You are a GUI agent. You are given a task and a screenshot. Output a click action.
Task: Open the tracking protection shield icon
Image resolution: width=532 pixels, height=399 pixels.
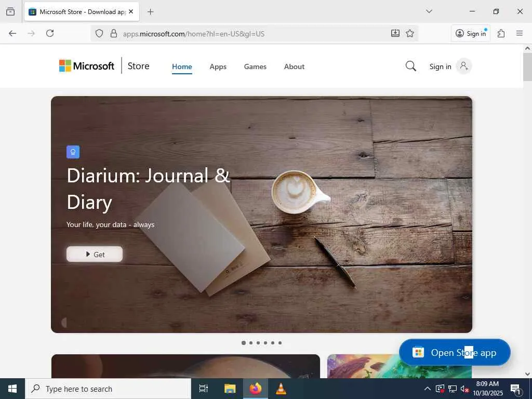tap(99, 33)
